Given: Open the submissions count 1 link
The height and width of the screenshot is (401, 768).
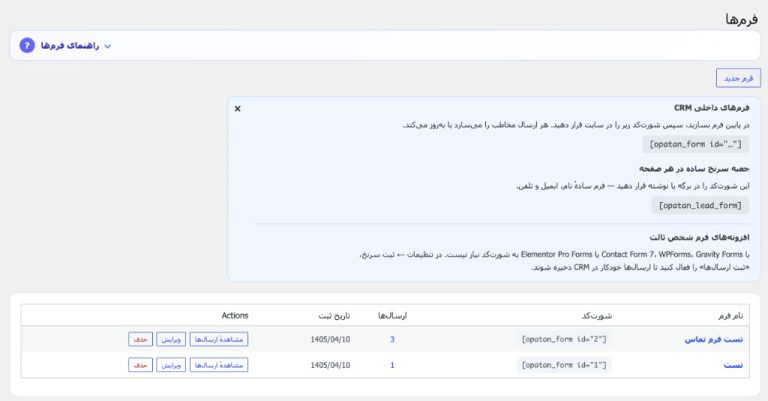Looking at the screenshot, I should 392,365.
